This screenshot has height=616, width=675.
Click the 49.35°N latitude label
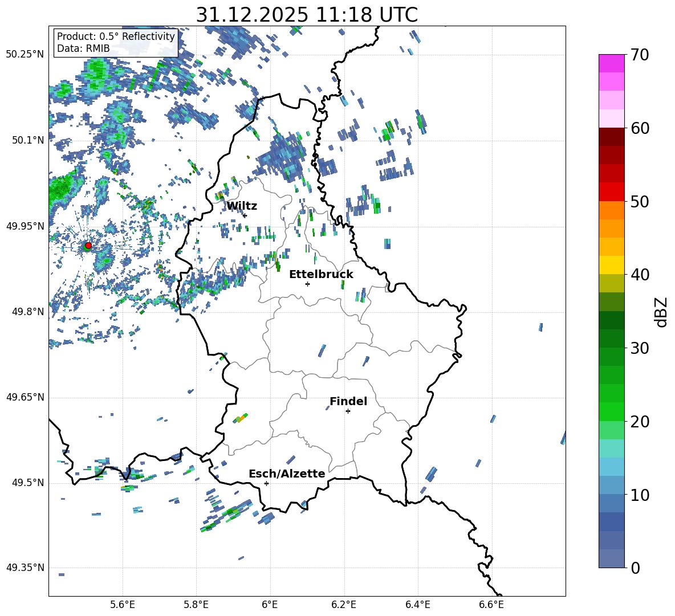[26, 568]
